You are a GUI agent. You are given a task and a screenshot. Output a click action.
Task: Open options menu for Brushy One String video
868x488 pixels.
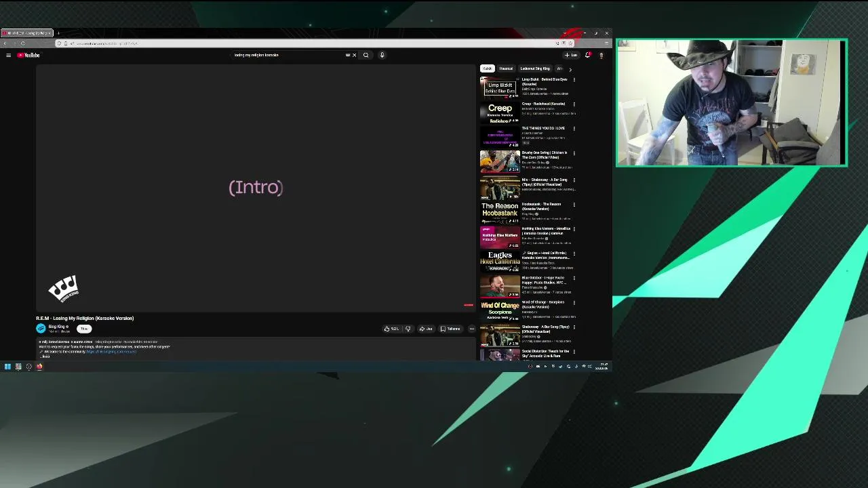pyautogui.click(x=574, y=153)
